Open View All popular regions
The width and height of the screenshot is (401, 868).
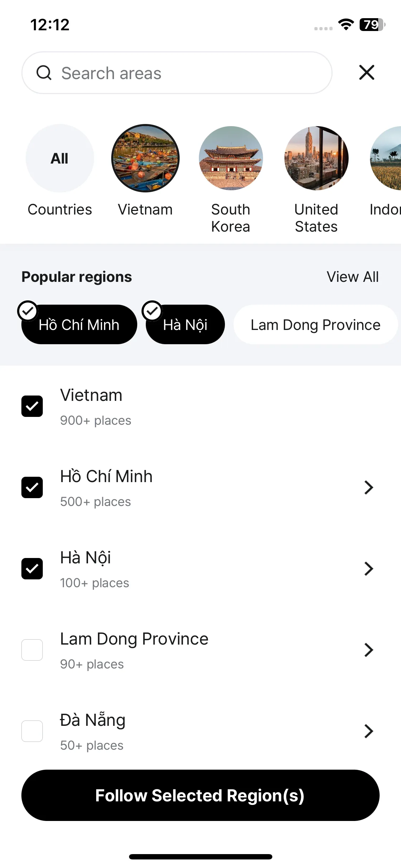[x=353, y=277]
